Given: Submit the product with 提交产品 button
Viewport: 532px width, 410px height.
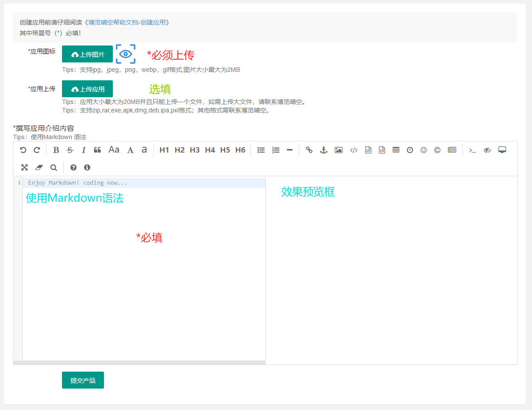Looking at the screenshot, I should (83, 380).
